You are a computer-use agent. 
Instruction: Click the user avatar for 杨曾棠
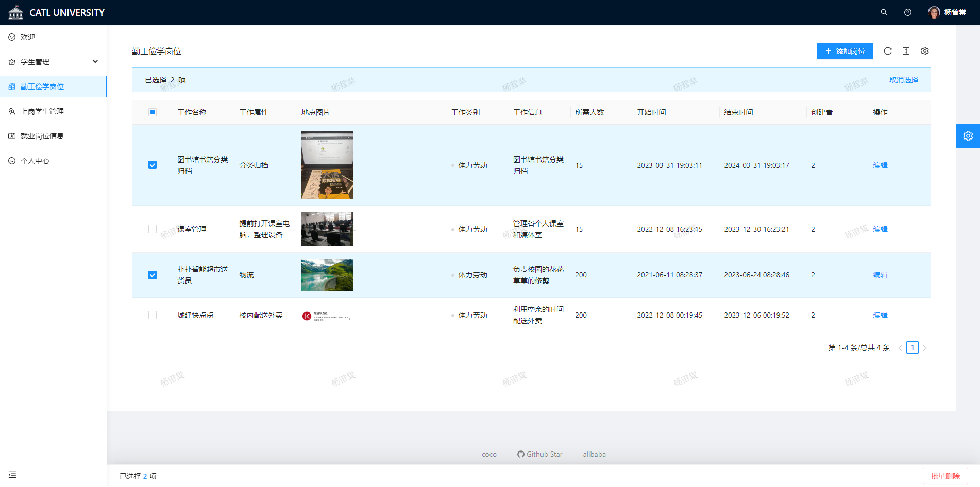[934, 12]
